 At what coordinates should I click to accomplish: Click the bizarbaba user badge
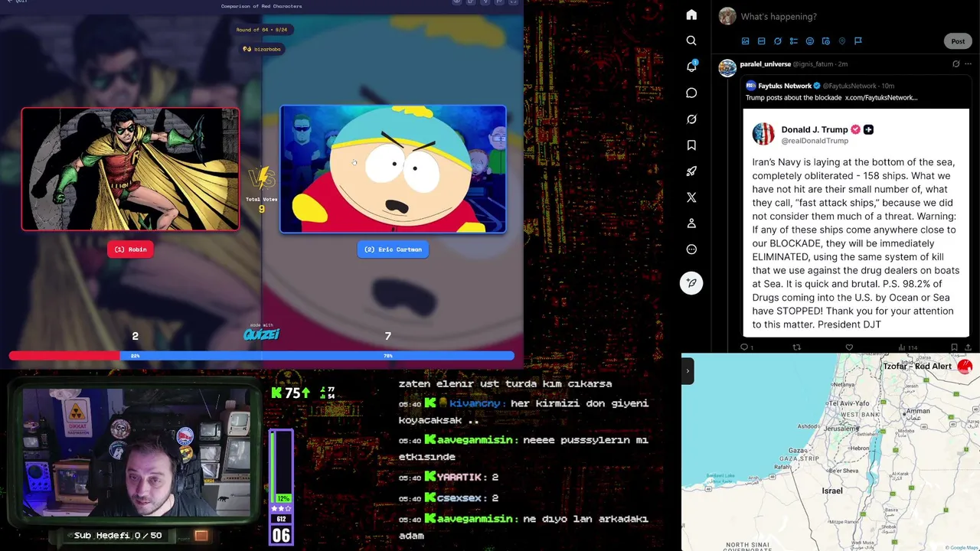point(262,49)
